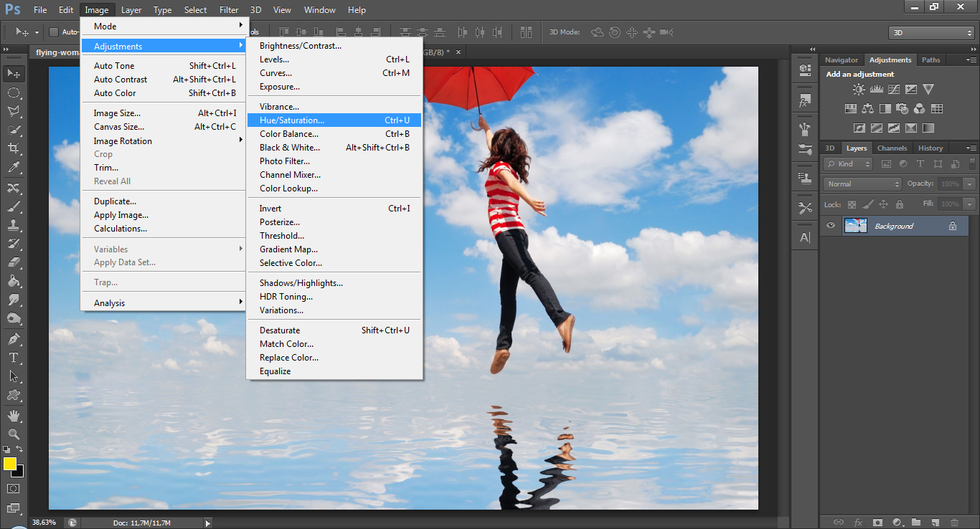980x529 pixels.
Task: Open the layer blending mode dropdown
Action: coord(862,184)
